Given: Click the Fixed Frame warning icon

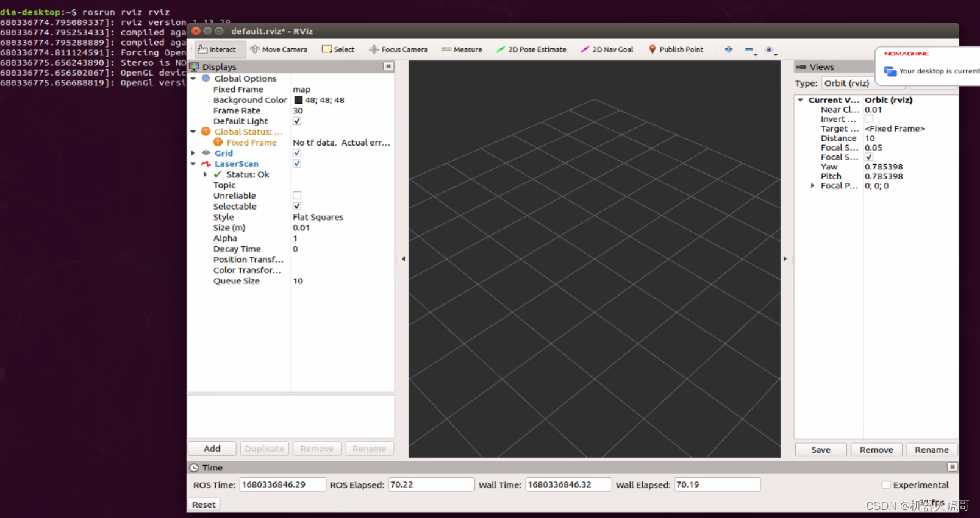Looking at the screenshot, I should [x=218, y=142].
